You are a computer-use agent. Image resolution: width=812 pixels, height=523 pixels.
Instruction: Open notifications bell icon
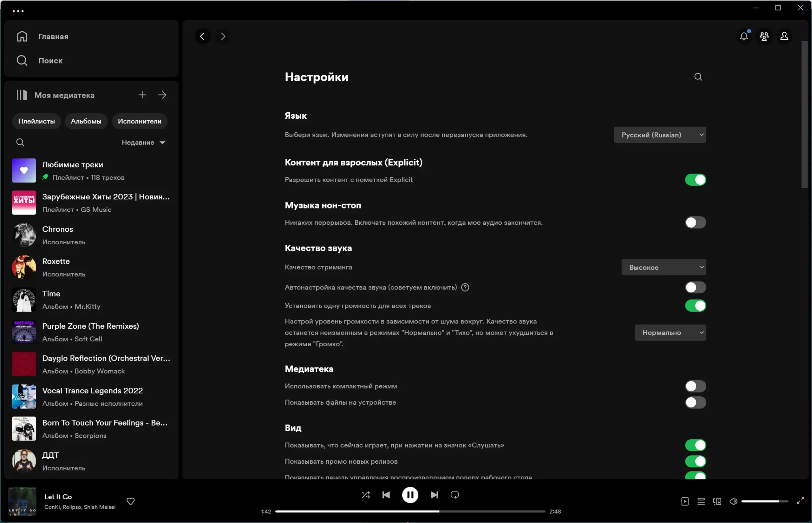point(743,36)
